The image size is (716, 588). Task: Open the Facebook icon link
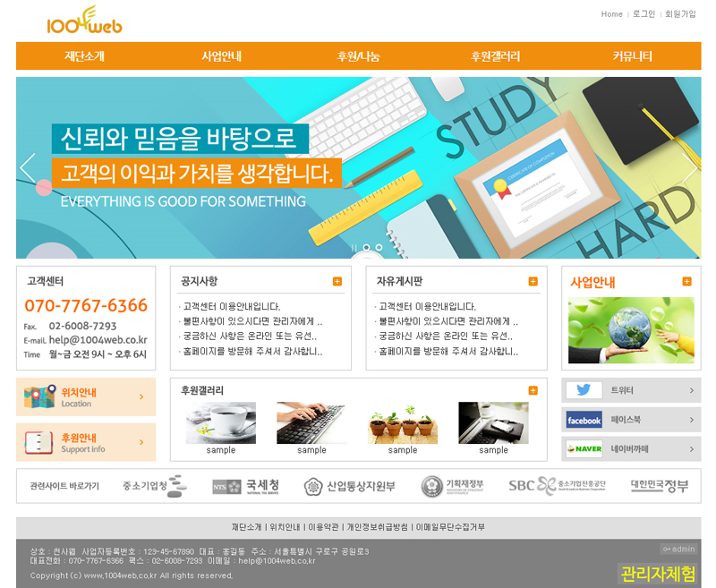point(584,420)
